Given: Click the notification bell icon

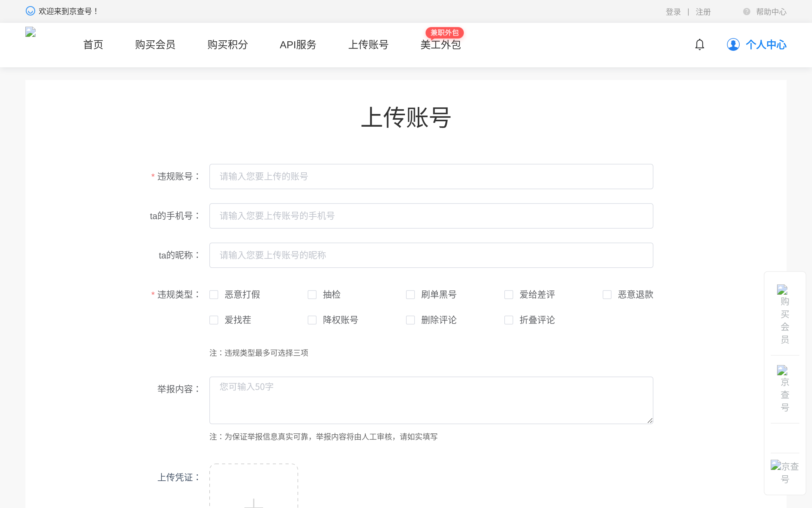Looking at the screenshot, I should click(700, 44).
